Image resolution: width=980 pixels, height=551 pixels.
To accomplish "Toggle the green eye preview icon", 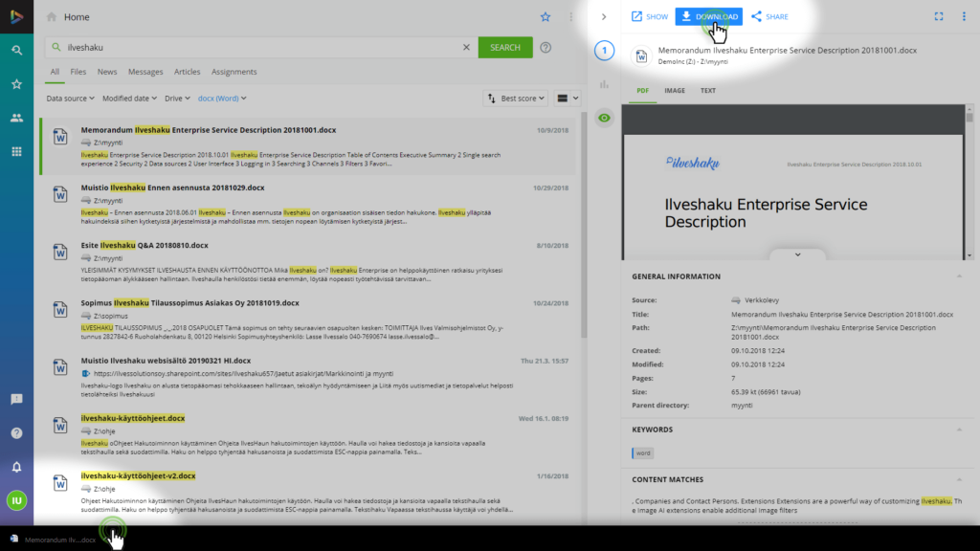I will click(605, 118).
